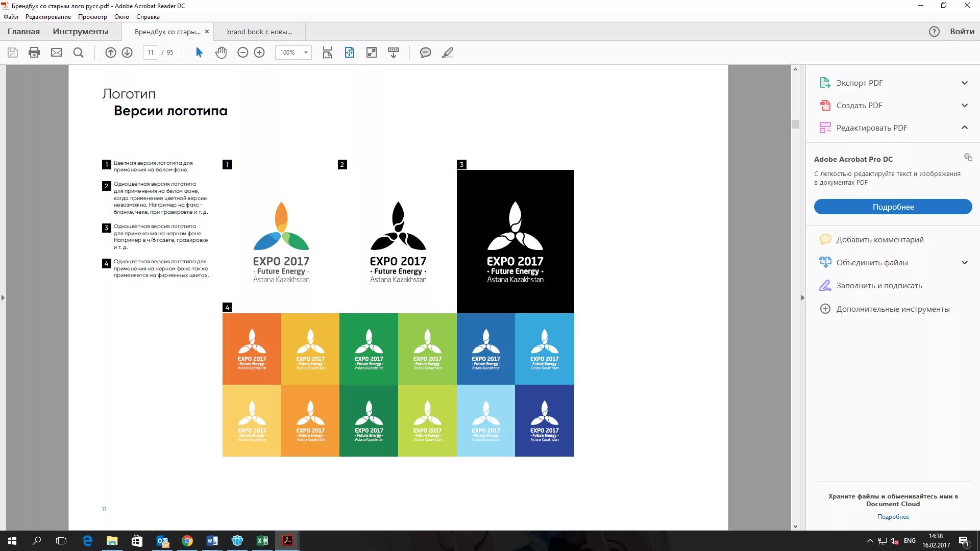
Task: Click the fit-to-width scrolling icon
Action: [x=327, y=53]
